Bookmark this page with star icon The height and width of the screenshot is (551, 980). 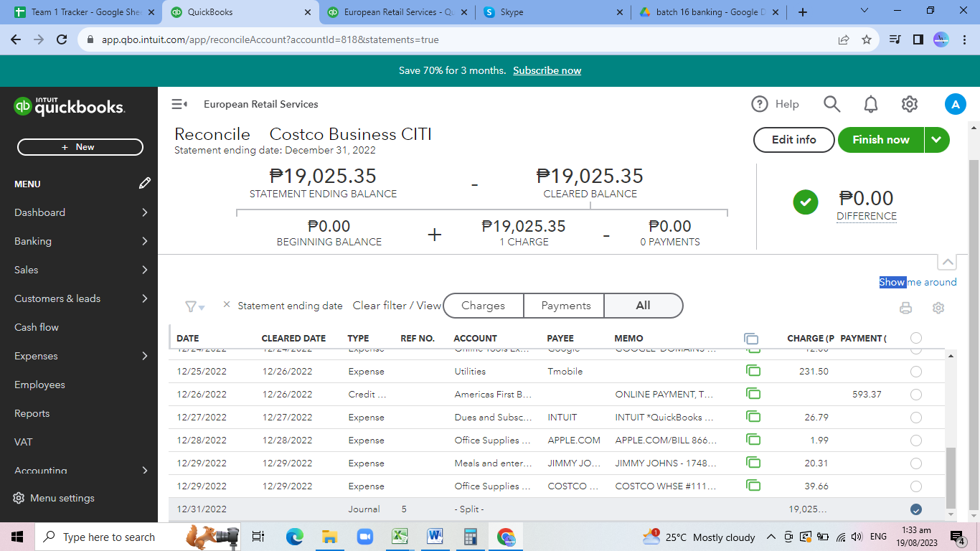867,39
